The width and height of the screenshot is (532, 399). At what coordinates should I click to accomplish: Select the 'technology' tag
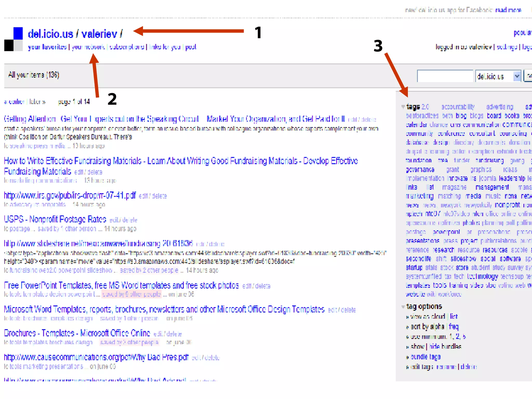(482, 276)
